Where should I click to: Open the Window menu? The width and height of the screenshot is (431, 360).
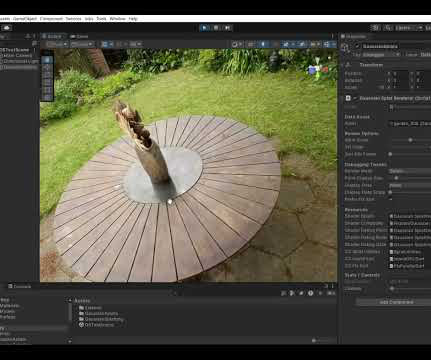click(x=117, y=19)
